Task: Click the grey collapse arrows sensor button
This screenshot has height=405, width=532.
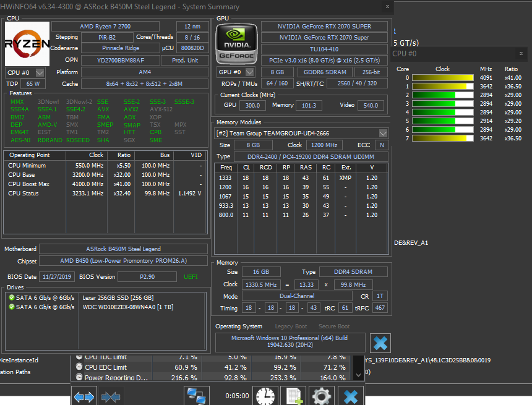Action: point(111,396)
